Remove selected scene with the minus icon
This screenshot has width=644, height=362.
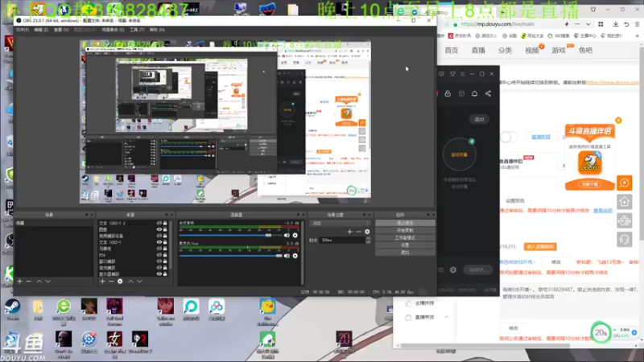point(28,281)
